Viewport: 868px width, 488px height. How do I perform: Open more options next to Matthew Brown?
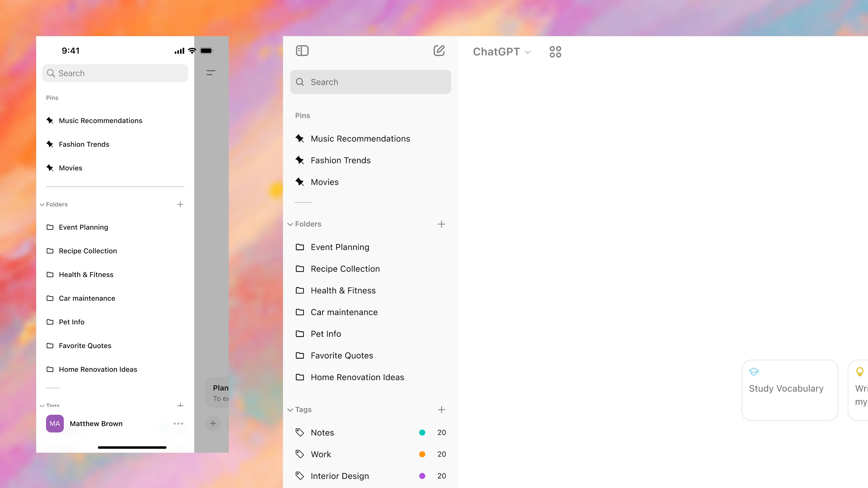pos(178,424)
